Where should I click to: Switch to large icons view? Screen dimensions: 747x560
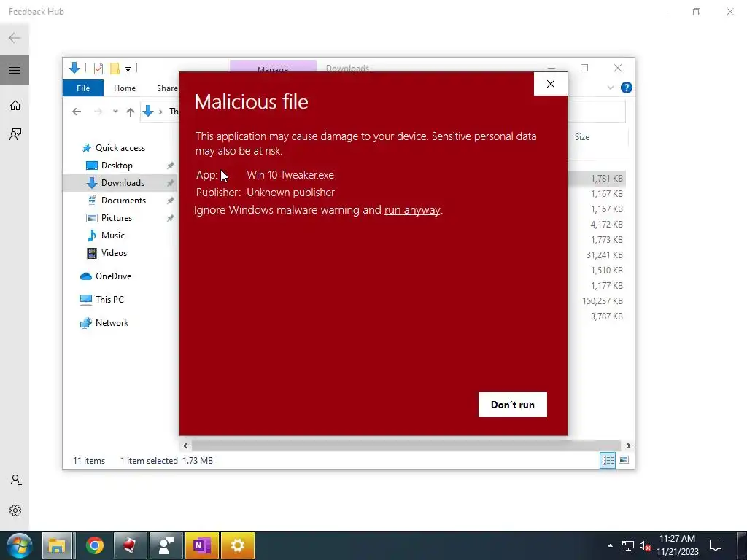pos(624,460)
